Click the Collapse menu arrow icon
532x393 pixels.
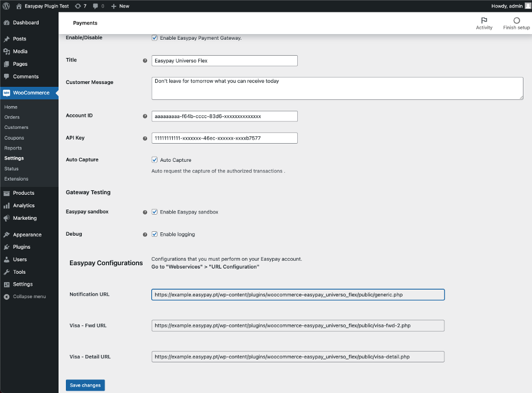pyautogui.click(x=6, y=296)
